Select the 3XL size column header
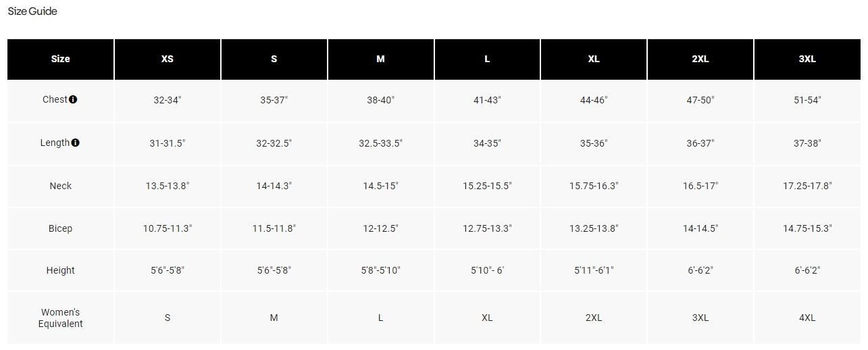868x350 pixels. [807, 59]
